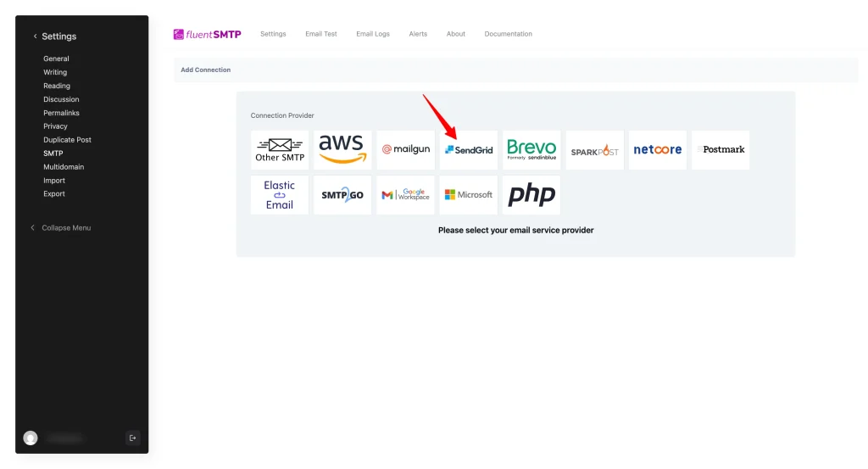Choose the PHP mail provider

coord(531,195)
